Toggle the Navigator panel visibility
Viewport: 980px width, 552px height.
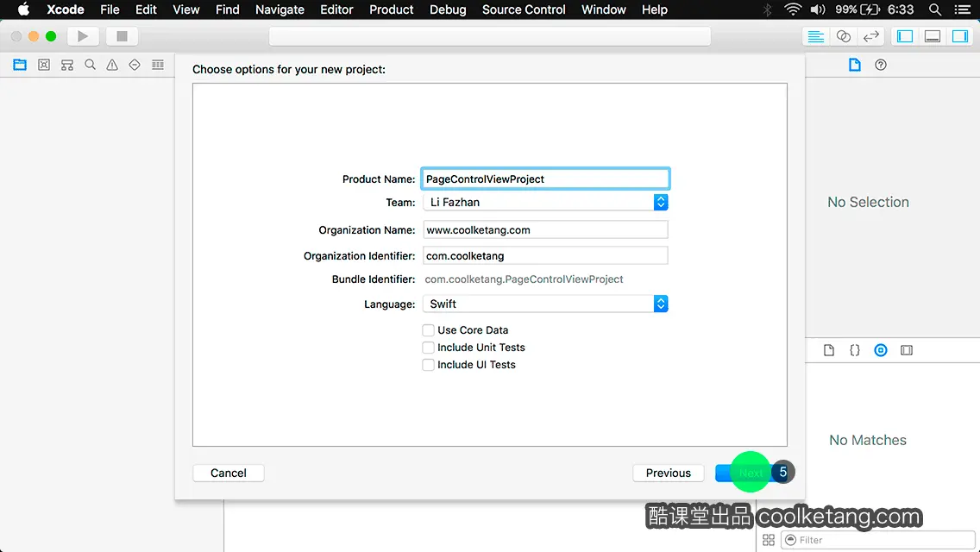tap(905, 36)
